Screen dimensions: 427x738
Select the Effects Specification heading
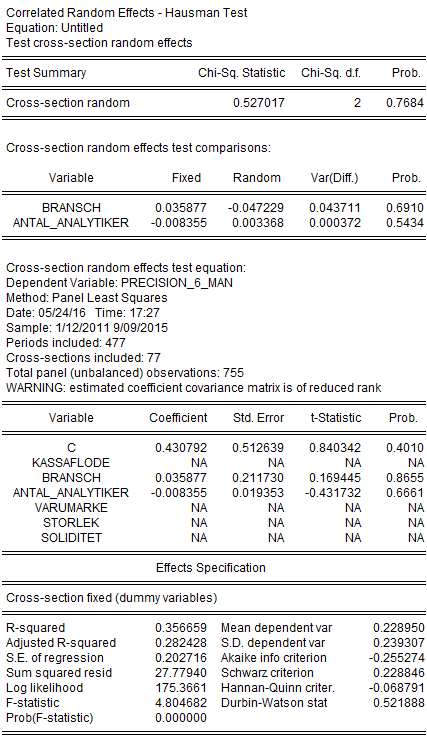click(x=211, y=568)
